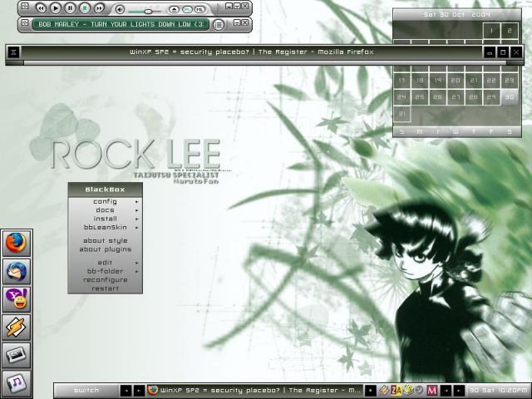532x399 pixels.
Task: Click the toolbar clock showing 10:20PM
Action: pos(498,391)
